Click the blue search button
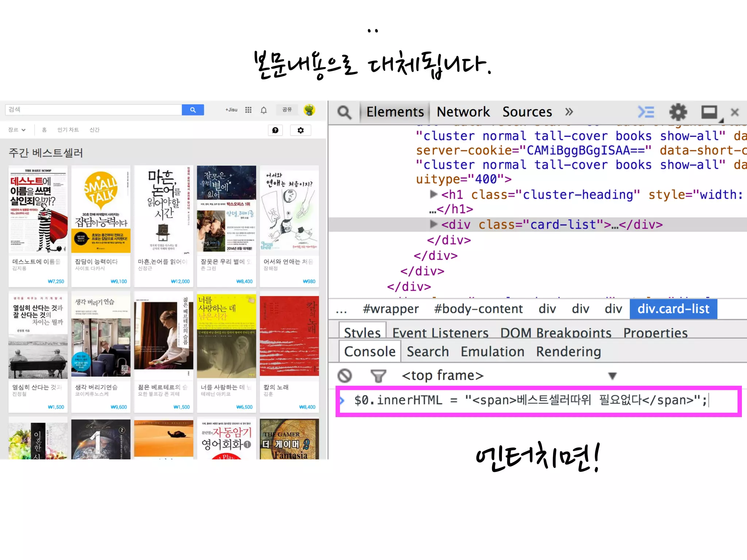Viewport: 747px width, 560px height. pyautogui.click(x=193, y=110)
